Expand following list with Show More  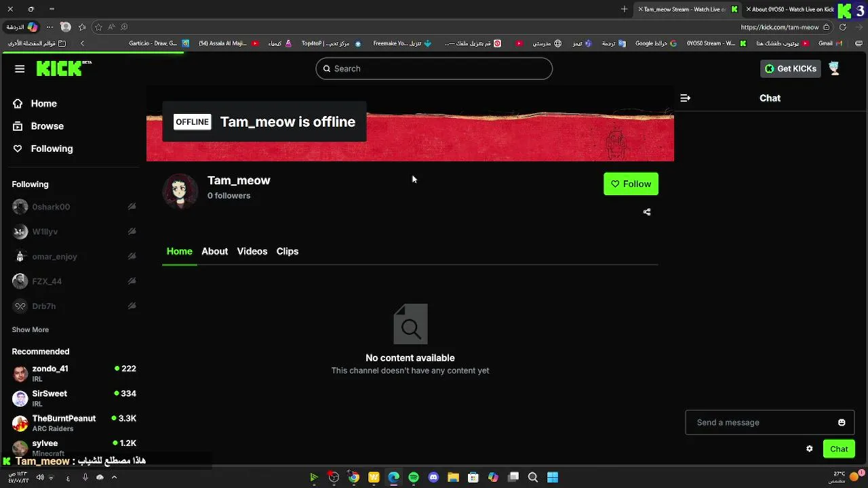click(31, 329)
